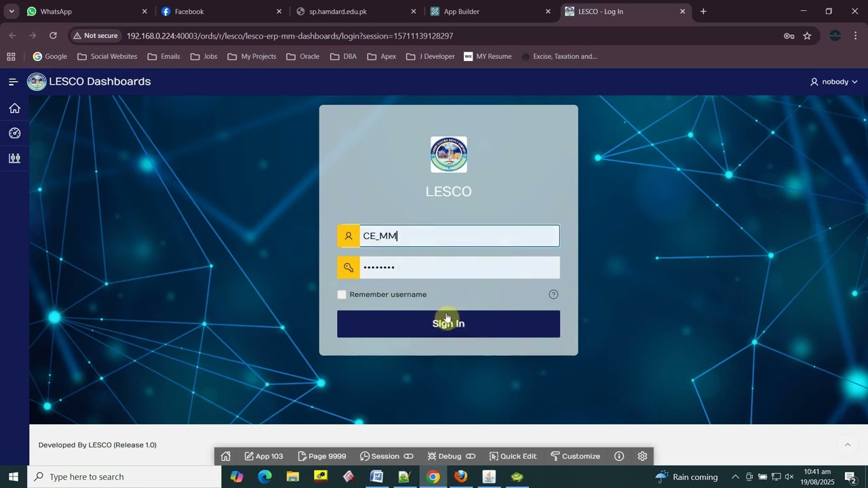Viewport: 868px width, 488px height.
Task: Click the browser address bar URL
Action: coord(290,36)
